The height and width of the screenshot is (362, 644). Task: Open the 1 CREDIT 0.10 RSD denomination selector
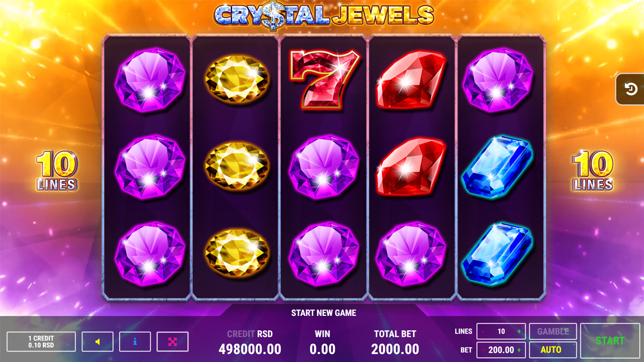[x=41, y=342]
